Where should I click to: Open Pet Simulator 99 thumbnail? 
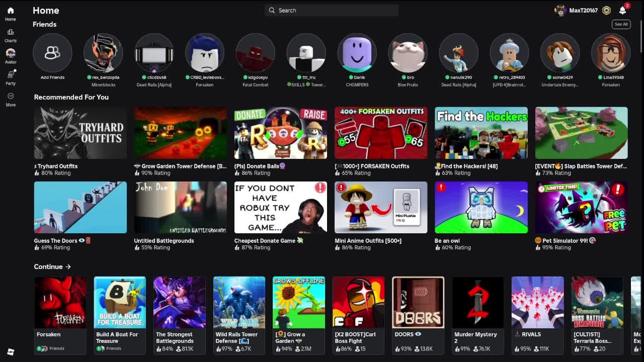(x=582, y=207)
